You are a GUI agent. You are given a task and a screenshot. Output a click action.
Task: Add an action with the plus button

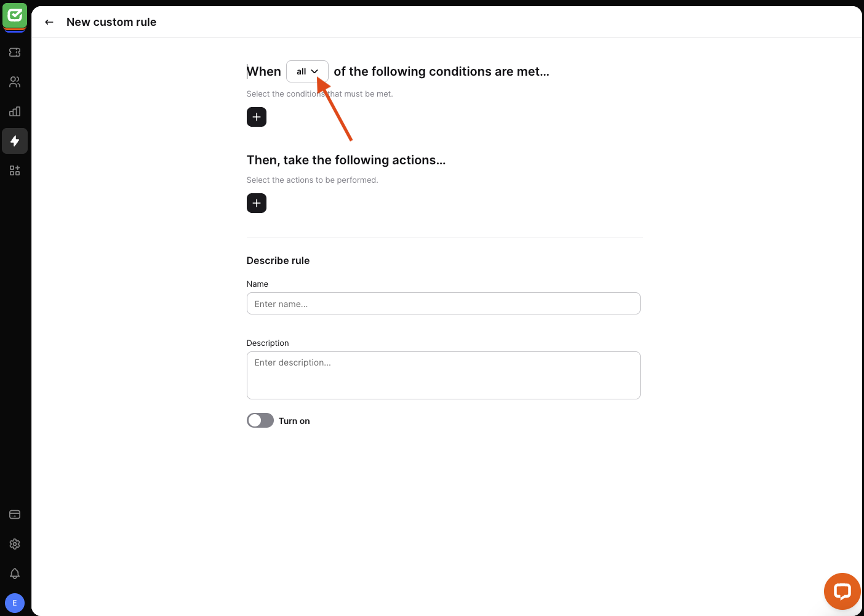tap(257, 203)
